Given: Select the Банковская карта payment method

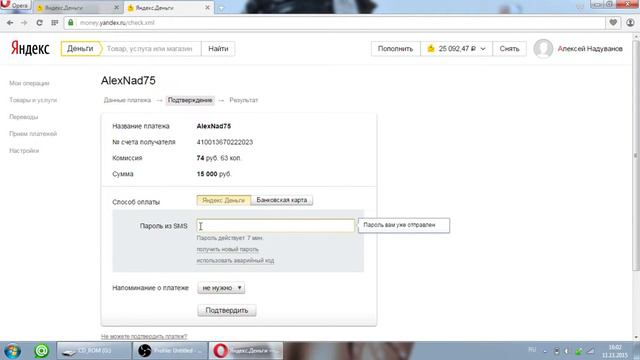Looking at the screenshot, I should click(282, 200).
